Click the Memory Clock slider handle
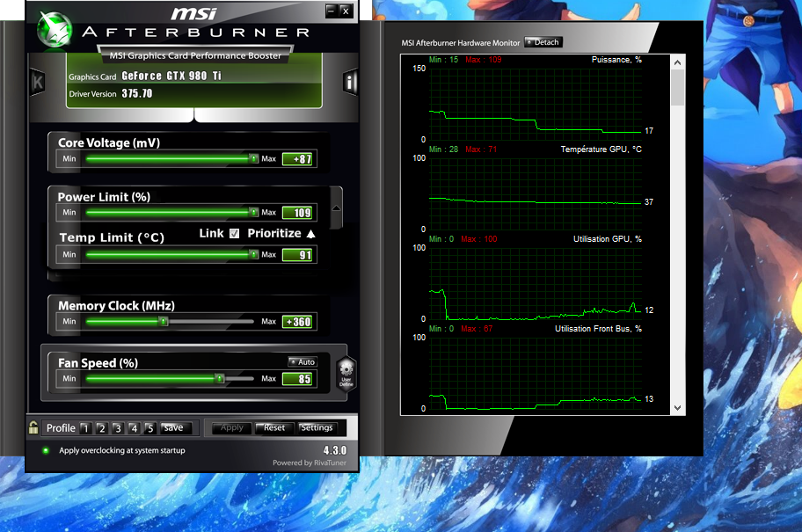The image size is (802, 532). (x=164, y=321)
